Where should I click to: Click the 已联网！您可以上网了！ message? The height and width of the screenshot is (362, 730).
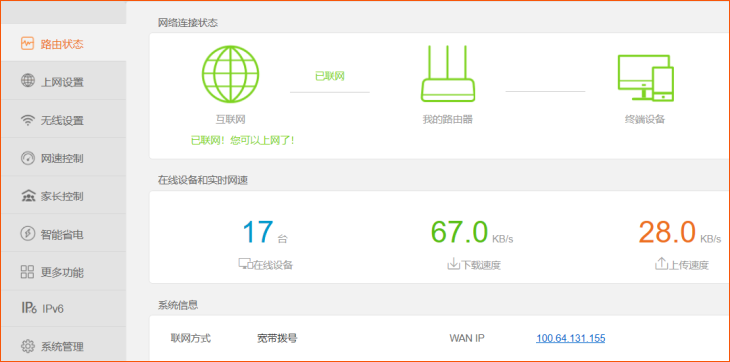[243, 140]
